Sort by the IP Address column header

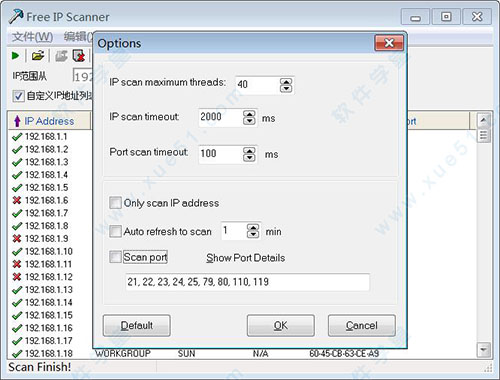click(x=49, y=121)
